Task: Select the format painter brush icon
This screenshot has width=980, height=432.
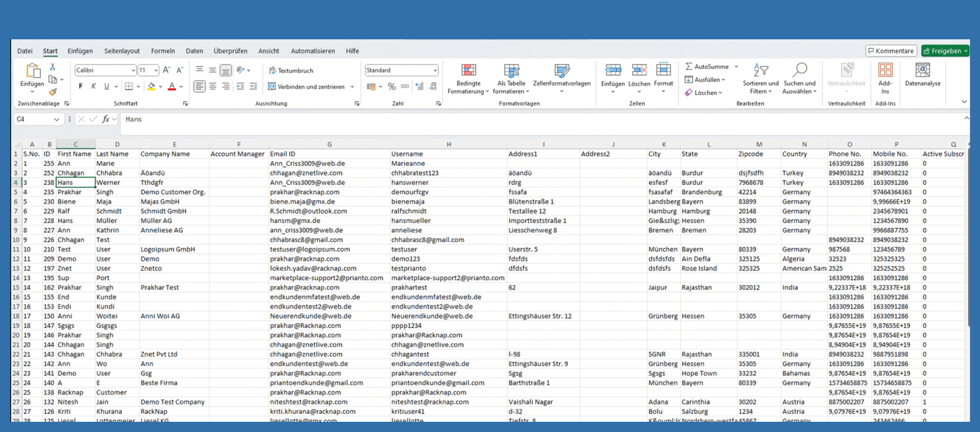Action: (52, 92)
